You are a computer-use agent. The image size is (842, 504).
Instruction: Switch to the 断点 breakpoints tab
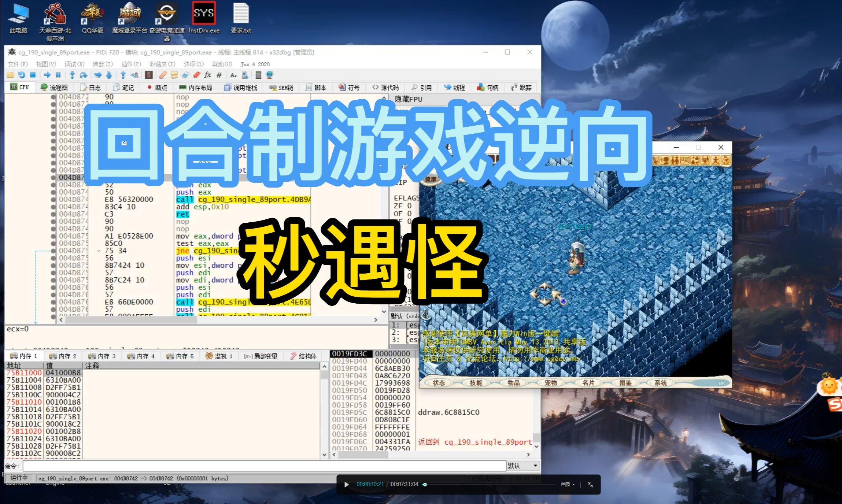[x=157, y=88]
